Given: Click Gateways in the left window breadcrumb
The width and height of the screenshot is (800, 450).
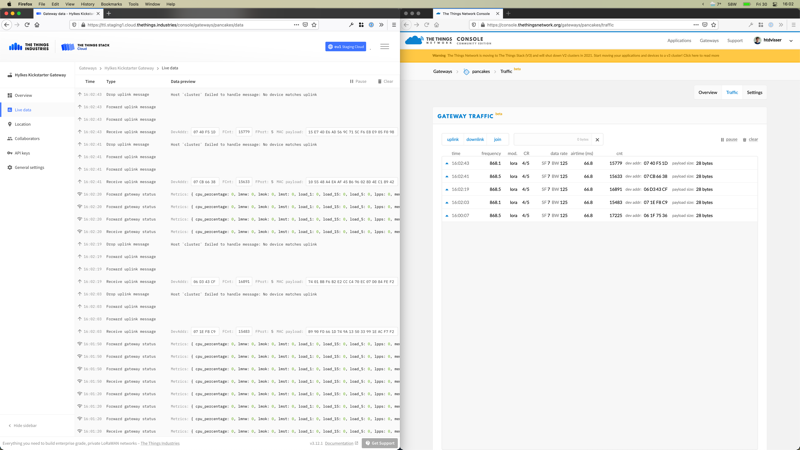Looking at the screenshot, I should click(88, 68).
